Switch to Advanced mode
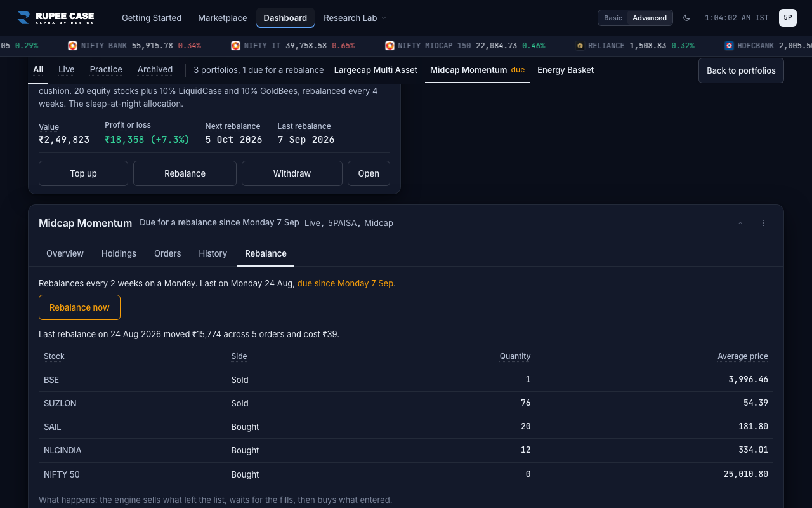The width and height of the screenshot is (812, 508). (650, 18)
